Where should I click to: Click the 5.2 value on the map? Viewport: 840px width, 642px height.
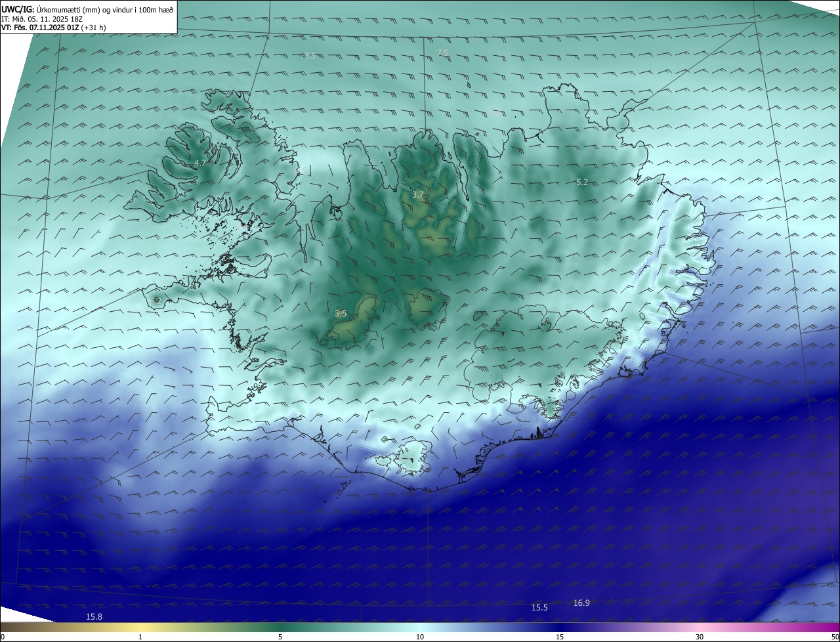pyautogui.click(x=581, y=182)
